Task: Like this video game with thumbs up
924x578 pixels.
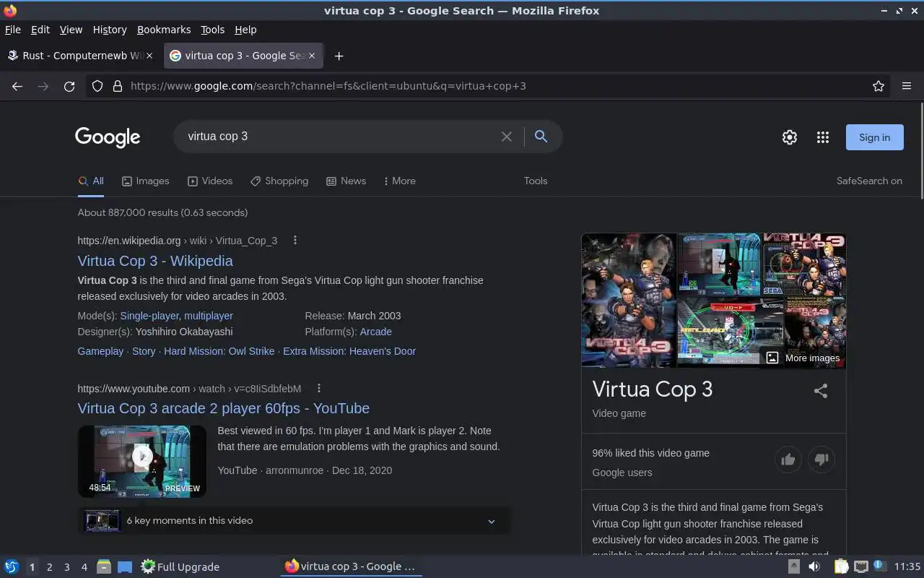Action: pos(788,460)
